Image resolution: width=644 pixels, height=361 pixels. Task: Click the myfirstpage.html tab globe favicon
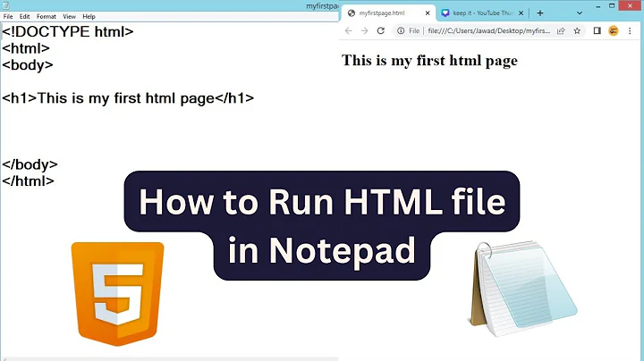tap(352, 13)
